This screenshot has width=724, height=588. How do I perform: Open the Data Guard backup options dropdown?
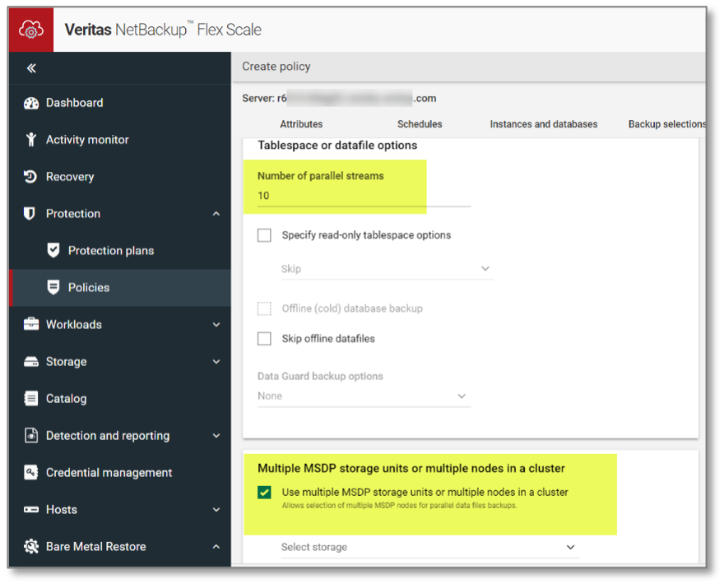[364, 396]
